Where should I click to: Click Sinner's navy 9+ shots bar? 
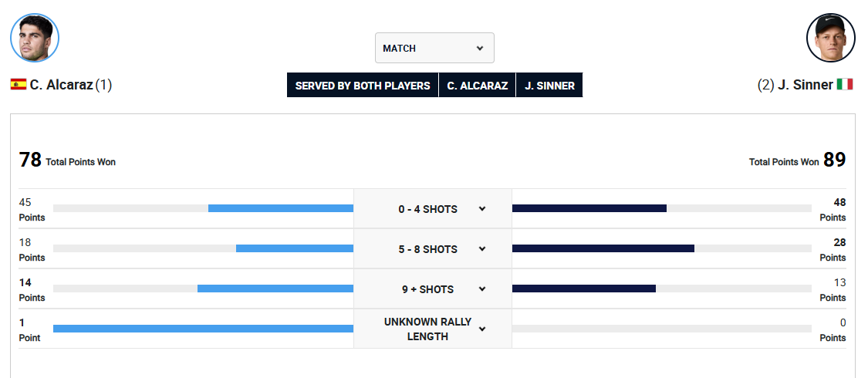click(583, 289)
